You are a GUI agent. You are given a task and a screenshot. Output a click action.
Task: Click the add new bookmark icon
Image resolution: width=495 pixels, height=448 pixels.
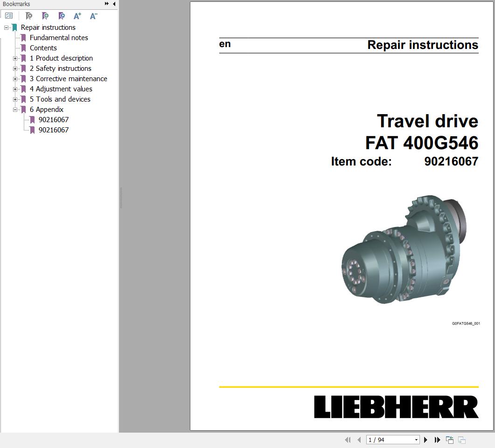[x=45, y=16]
